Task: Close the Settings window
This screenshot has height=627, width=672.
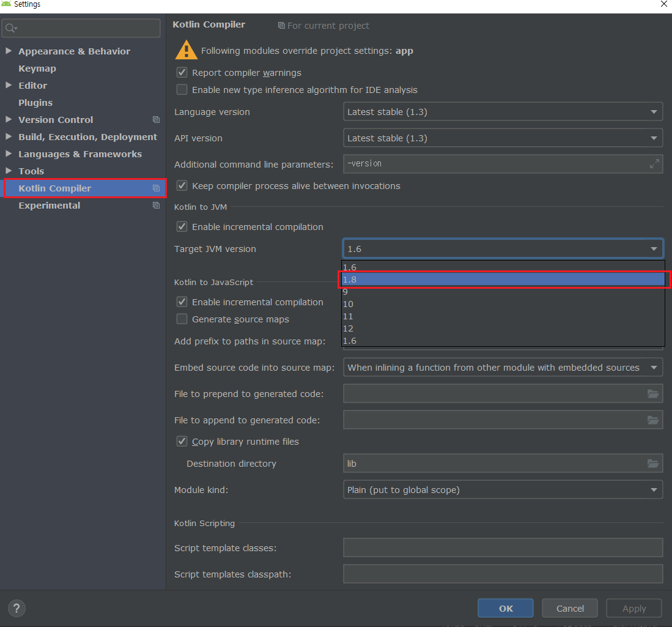Action: pos(663,4)
